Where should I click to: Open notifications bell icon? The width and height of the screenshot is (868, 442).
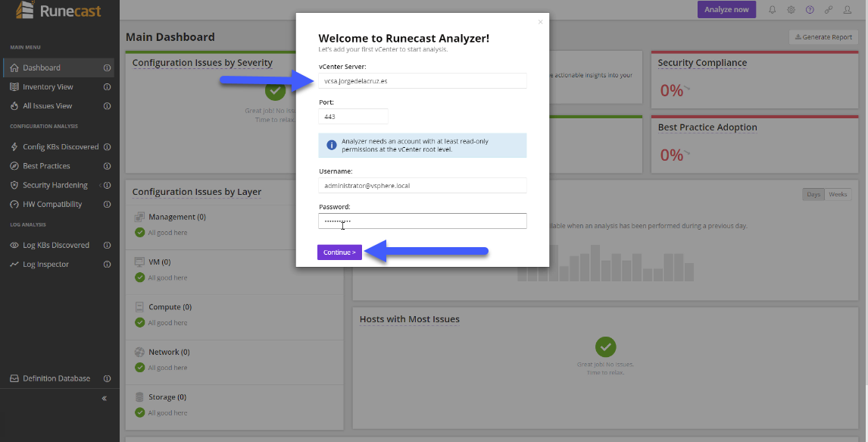point(773,9)
